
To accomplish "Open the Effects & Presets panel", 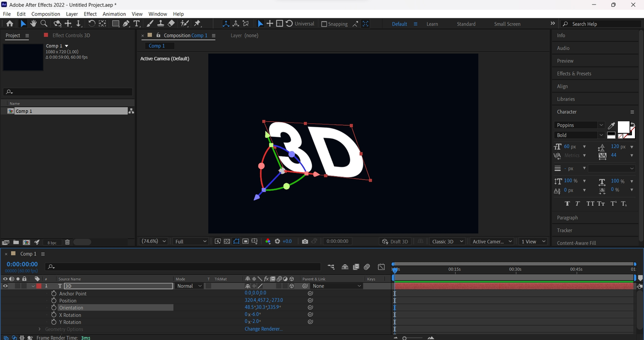I will (574, 73).
